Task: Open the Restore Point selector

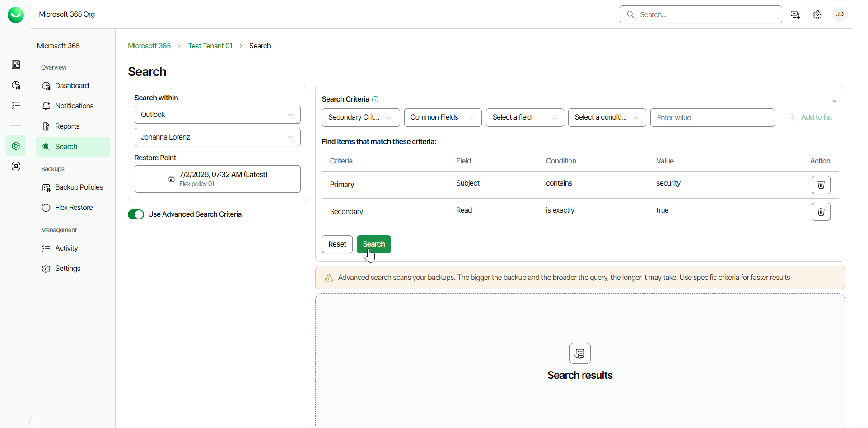Action: coord(218,179)
